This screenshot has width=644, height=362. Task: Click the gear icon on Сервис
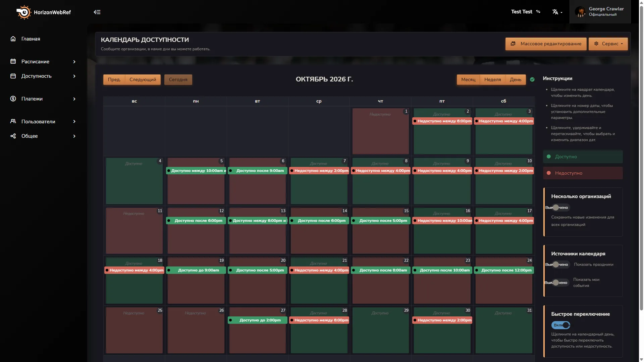tap(596, 44)
